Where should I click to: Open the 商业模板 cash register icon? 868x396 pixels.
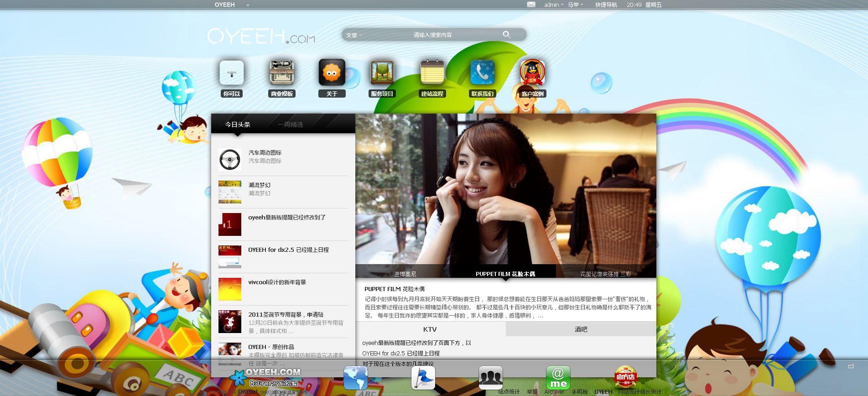282,73
